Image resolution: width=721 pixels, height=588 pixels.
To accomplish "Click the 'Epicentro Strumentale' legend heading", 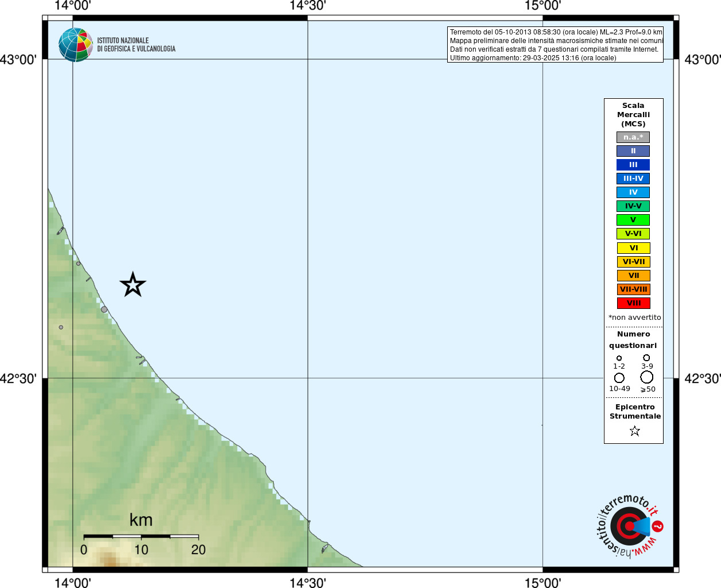I will tap(635, 412).
